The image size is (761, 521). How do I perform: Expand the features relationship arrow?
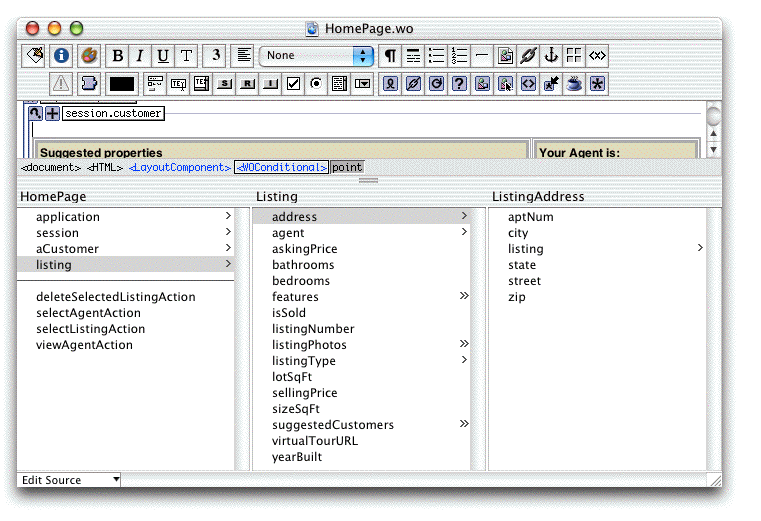click(x=464, y=297)
